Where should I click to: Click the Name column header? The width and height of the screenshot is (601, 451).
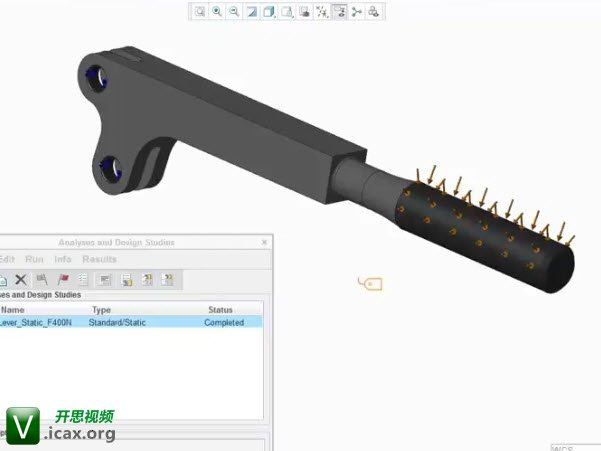[x=12, y=310]
